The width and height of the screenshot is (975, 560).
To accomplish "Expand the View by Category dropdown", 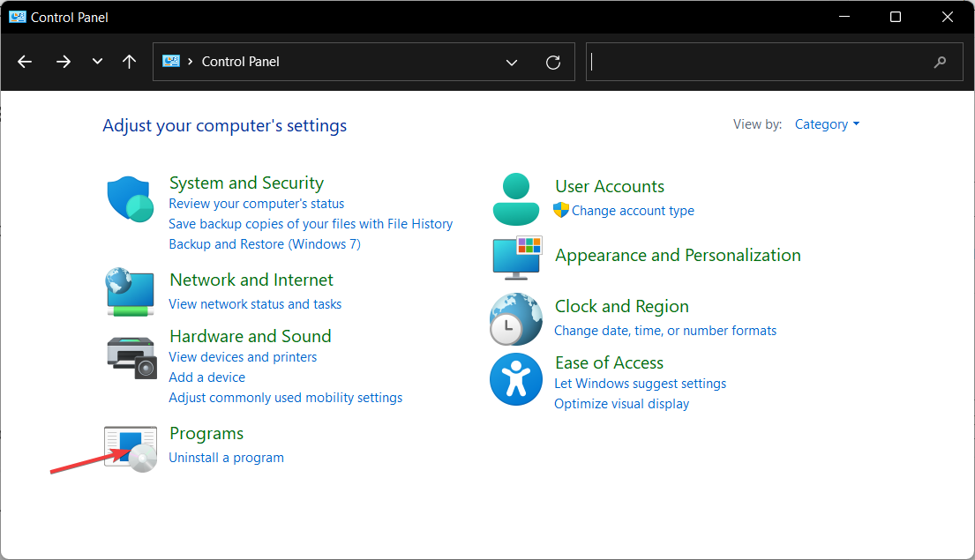I will point(827,124).
